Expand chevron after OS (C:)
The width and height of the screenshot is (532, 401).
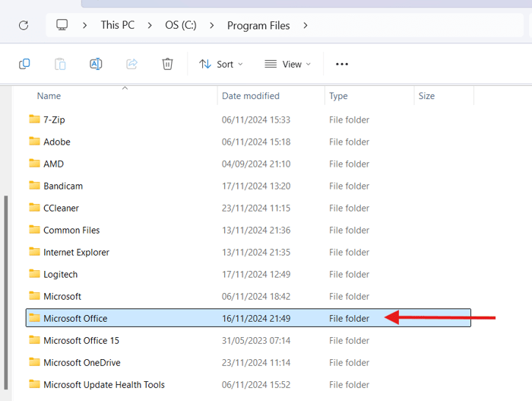[x=212, y=25]
